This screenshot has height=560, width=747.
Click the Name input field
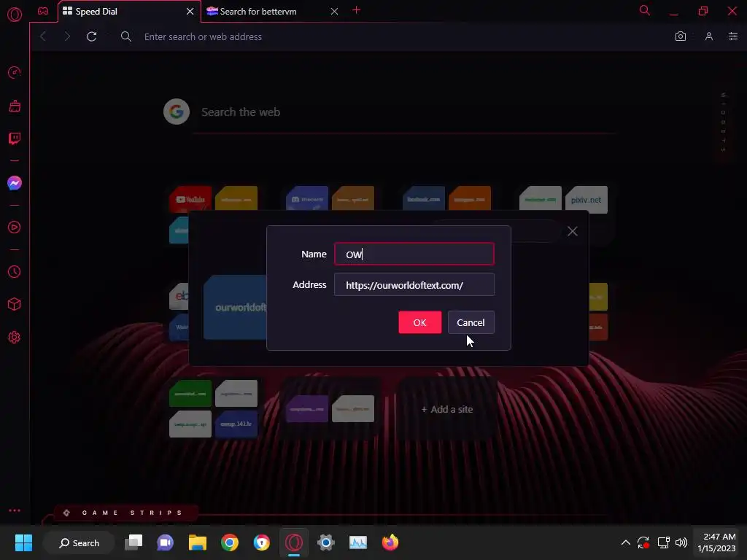[x=414, y=254]
